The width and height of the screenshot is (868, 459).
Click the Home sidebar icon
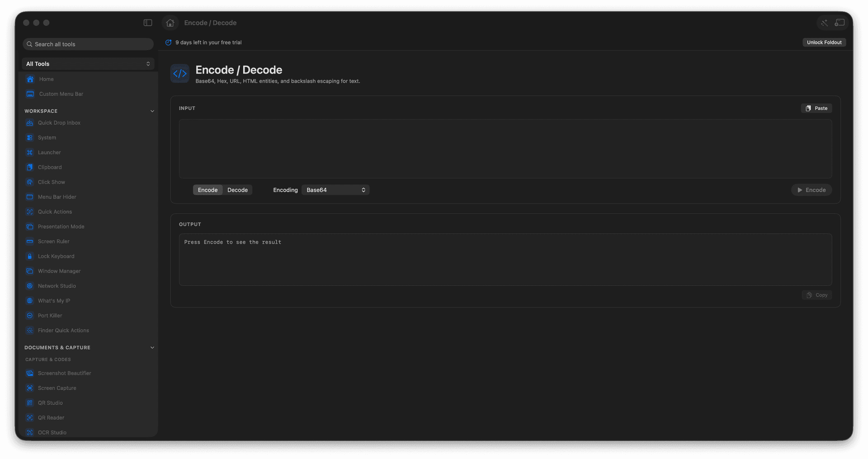(30, 79)
